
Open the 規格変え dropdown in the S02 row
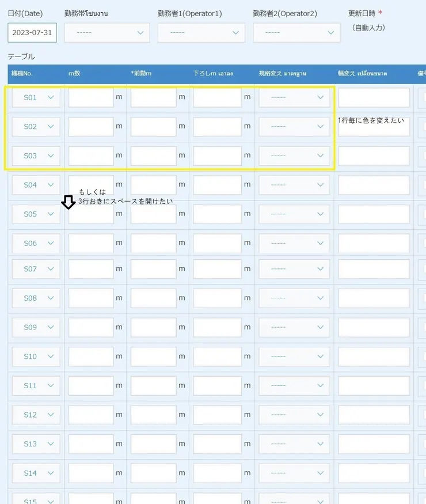[x=294, y=127]
